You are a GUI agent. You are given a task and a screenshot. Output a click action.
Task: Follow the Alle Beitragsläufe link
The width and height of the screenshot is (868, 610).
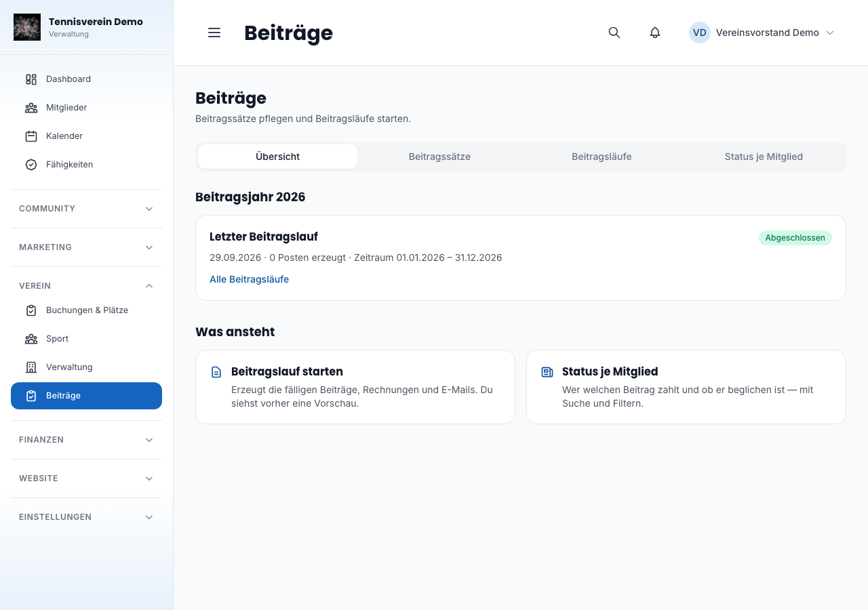coord(249,279)
